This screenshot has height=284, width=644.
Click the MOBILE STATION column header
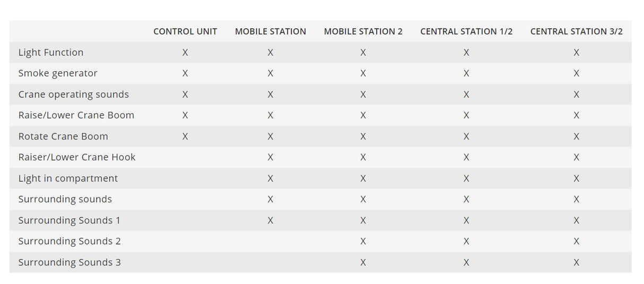click(271, 31)
